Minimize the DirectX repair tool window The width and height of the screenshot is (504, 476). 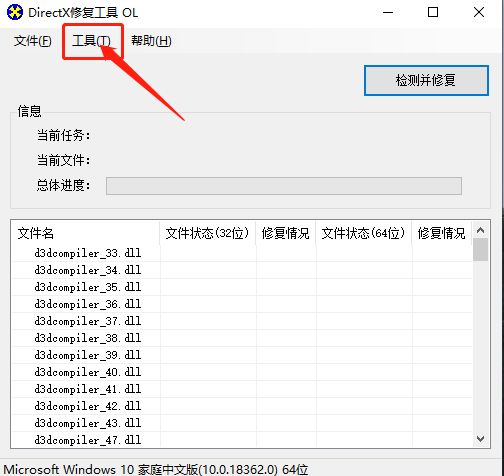click(x=388, y=13)
